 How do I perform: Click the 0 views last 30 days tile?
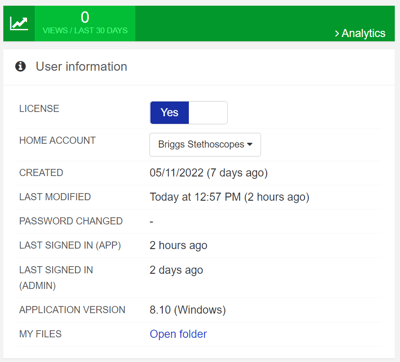tap(85, 23)
